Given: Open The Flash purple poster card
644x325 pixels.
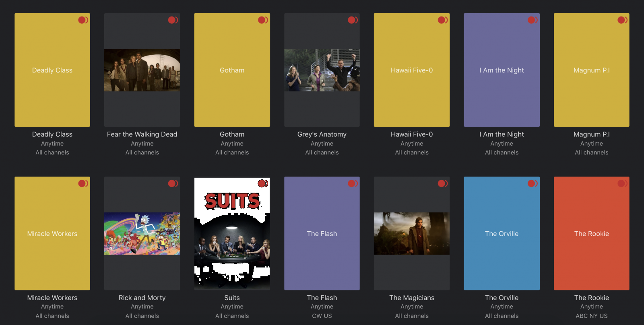Looking at the screenshot, I should [322, 233].
